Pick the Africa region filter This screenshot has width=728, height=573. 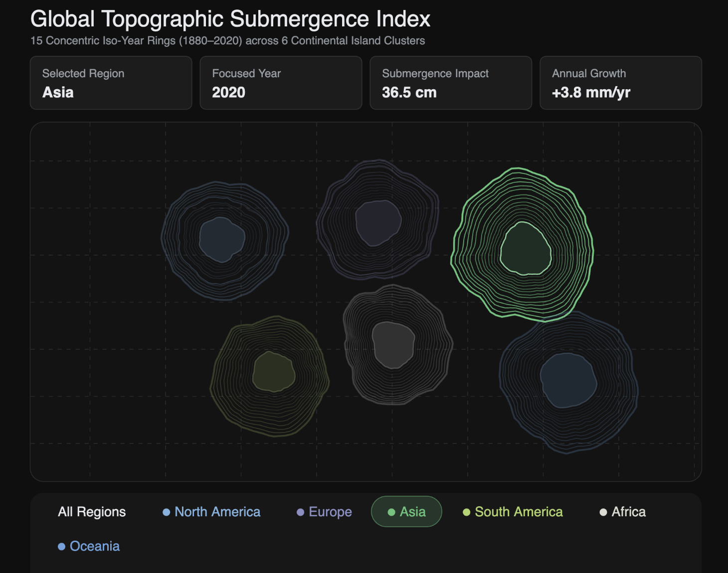point(622,512)
